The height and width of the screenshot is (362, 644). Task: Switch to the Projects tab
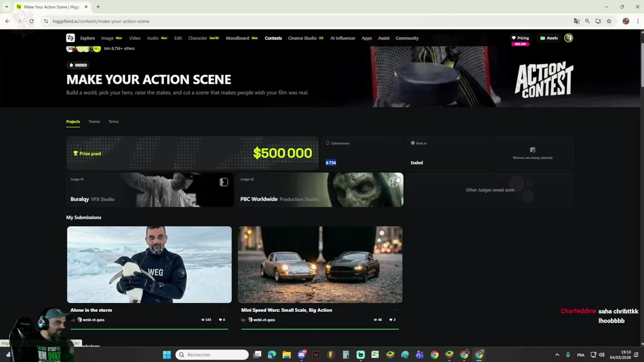(73, 122)
